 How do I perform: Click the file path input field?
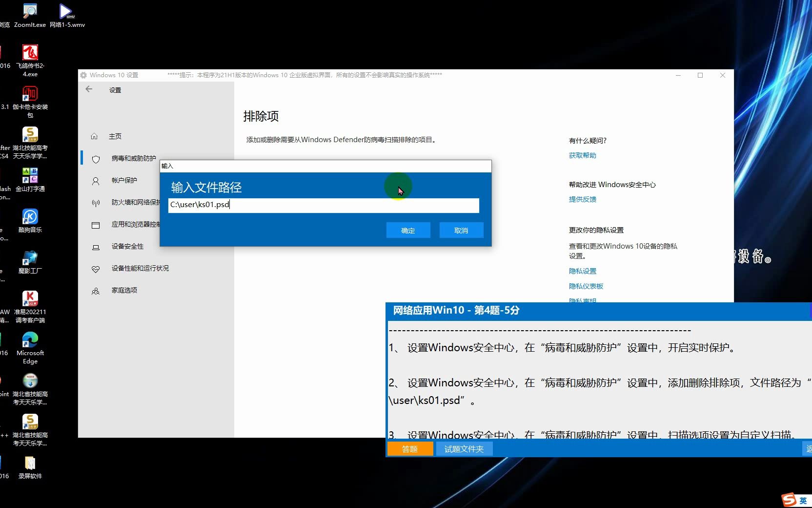(x=324, y=205)
